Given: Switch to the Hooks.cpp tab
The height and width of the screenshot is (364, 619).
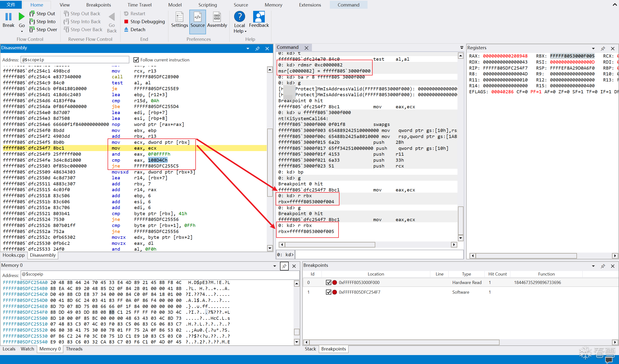Looking at the screenshot, I should [14, 255].
